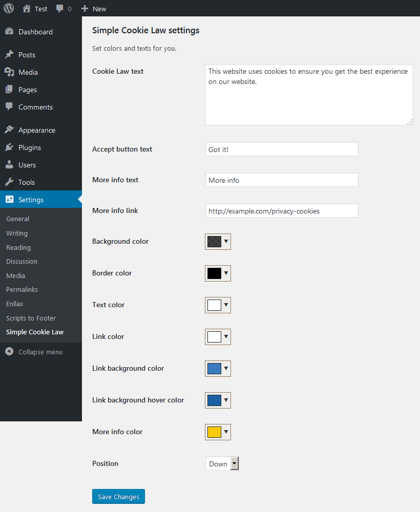420x512 pixels.
Task: Click the More info text field
Action: tap(282, 180)
